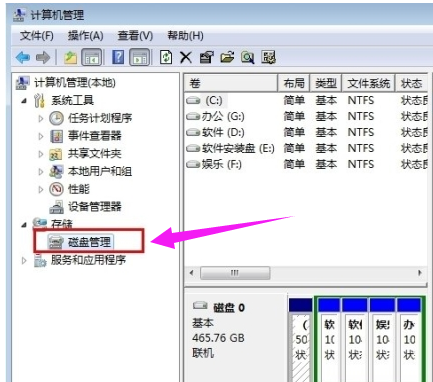Click the 磁盘 0 disk icon
The width and height of the screenshot is (433, 382).
click(x=200, y=305)
